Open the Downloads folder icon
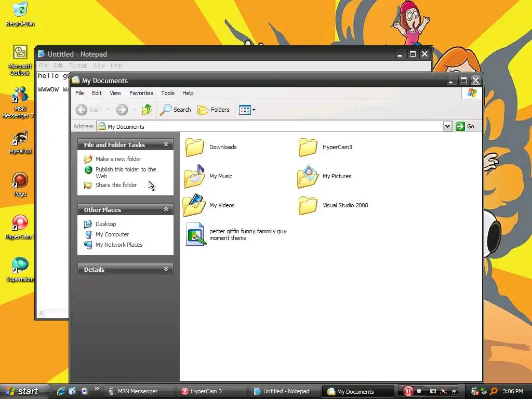 [194, 147]
